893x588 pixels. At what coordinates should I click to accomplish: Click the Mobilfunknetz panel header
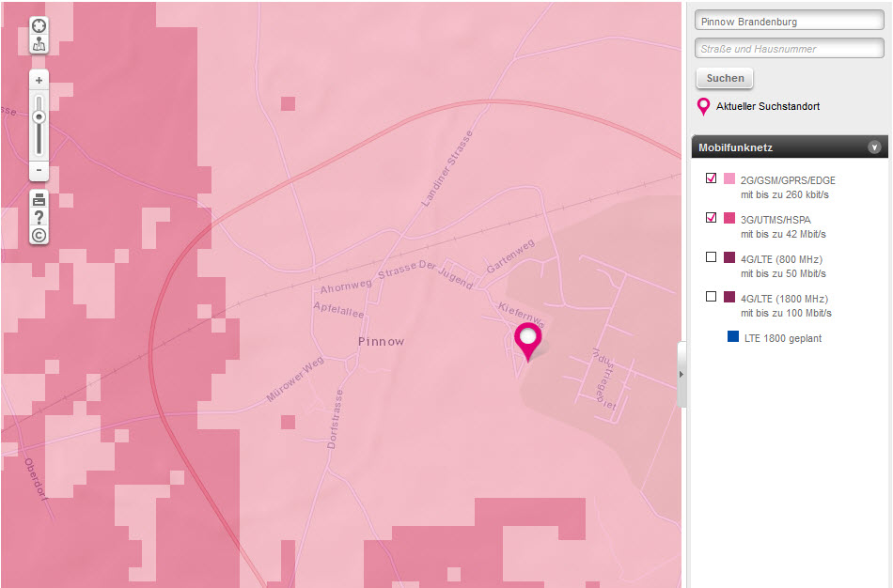[x=790, y=147]
